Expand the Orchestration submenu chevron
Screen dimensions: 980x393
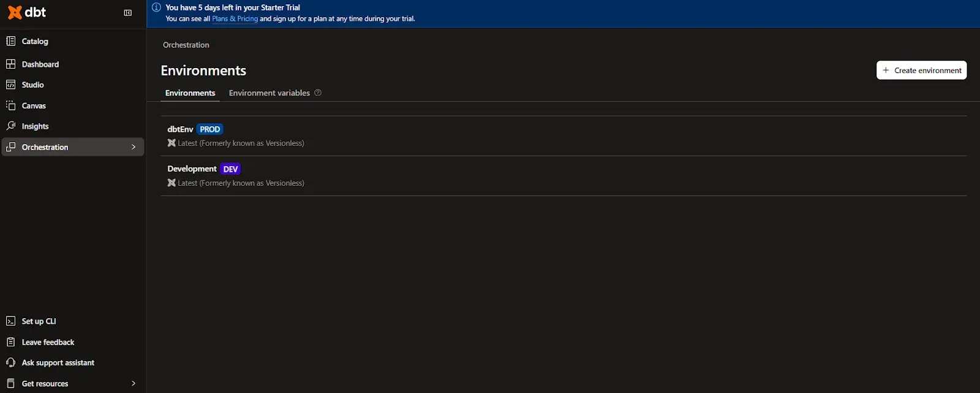point(134,147)
